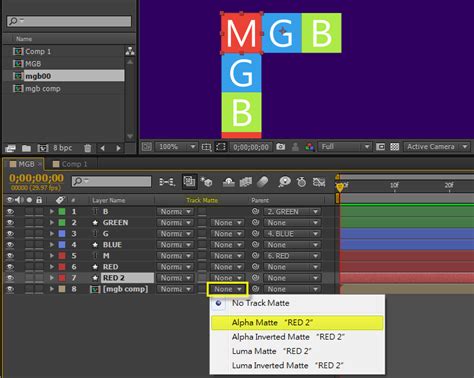
Task: Click Always Preview This View icon
Action: pos(147,147)
